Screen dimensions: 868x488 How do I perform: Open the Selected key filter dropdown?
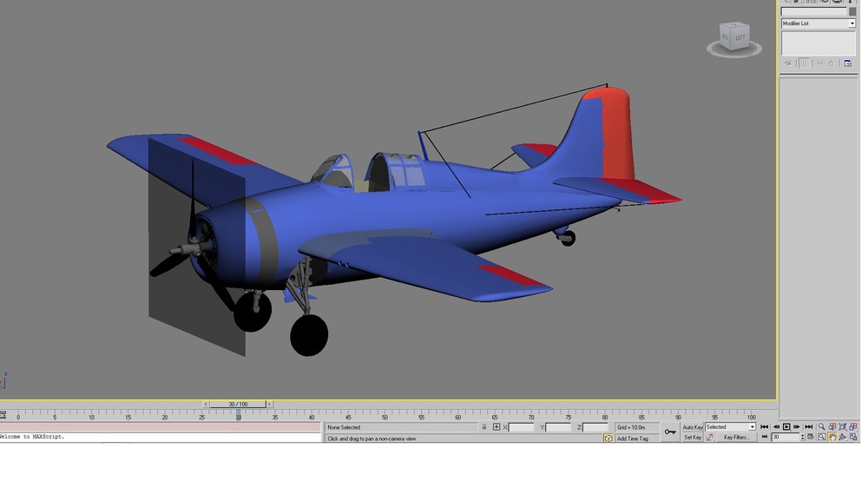pos(730,427)
